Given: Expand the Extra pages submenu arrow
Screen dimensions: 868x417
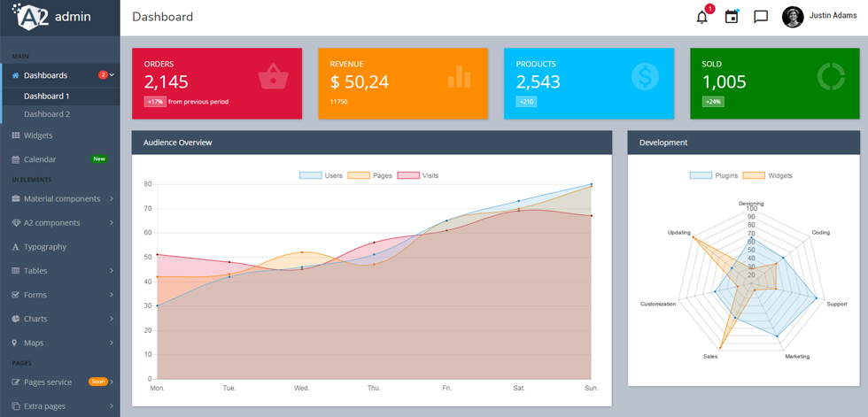Looking at the screenshot, I should pyautogui.click(x=112, y=406).
